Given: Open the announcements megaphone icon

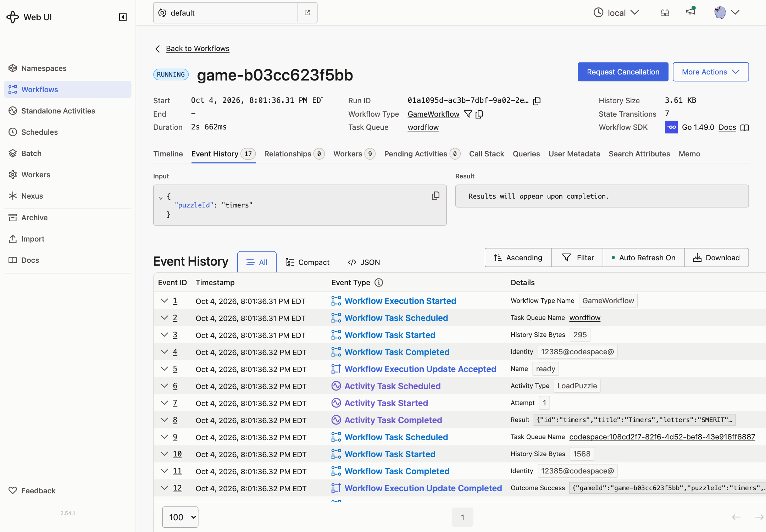Looking at the screenshot, I should 690,11.
